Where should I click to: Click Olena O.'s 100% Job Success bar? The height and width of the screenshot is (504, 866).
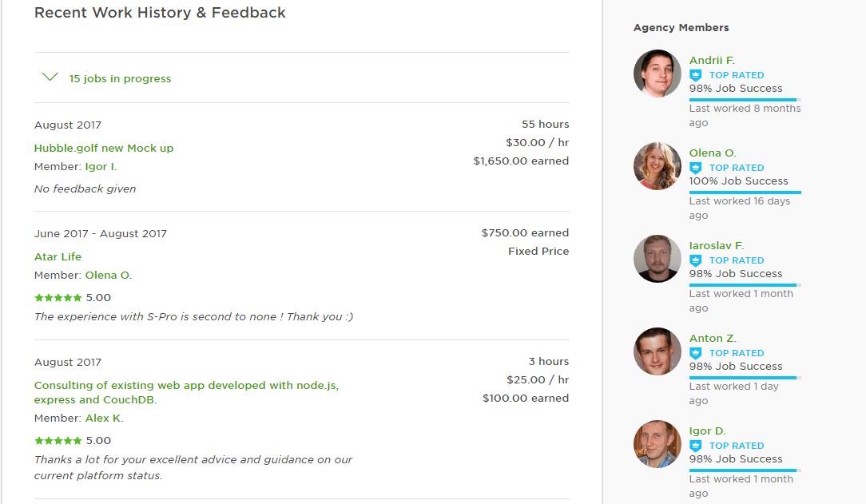745,192
